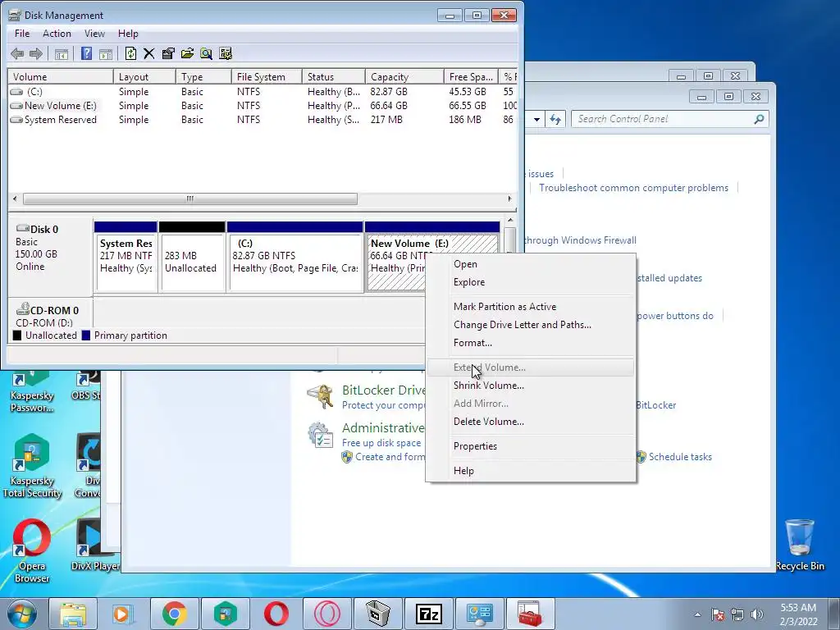Screen dimensions: 840x630
Task: Click the Administrative Tools gear icon
Action: (x=321, y=435)
